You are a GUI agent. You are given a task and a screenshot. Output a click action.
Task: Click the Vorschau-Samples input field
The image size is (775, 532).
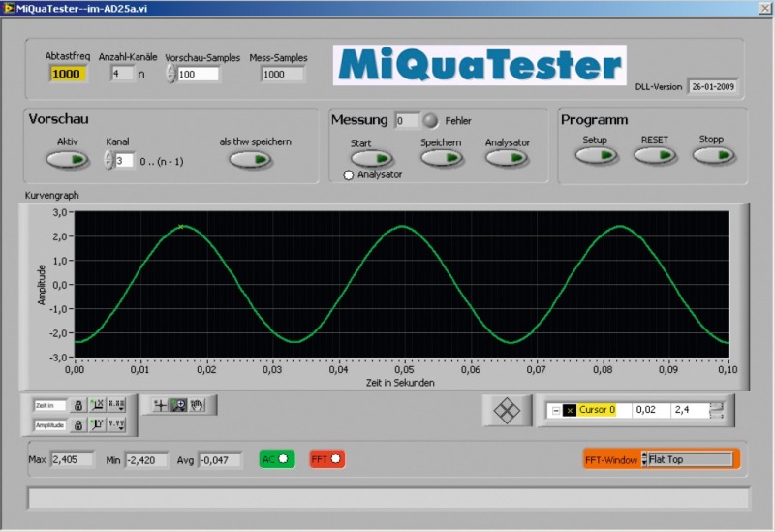pos(199,75)
